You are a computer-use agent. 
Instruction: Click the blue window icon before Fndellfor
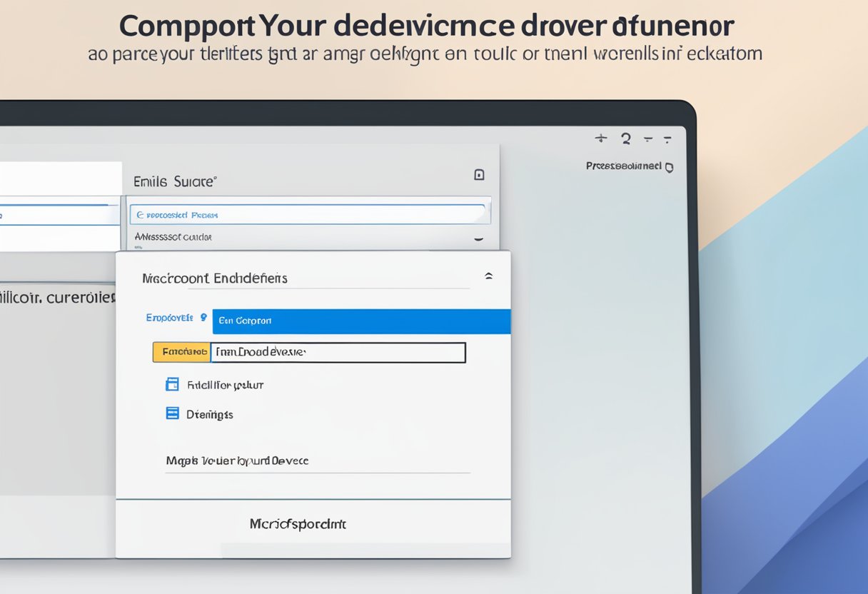tap(172, 385)
